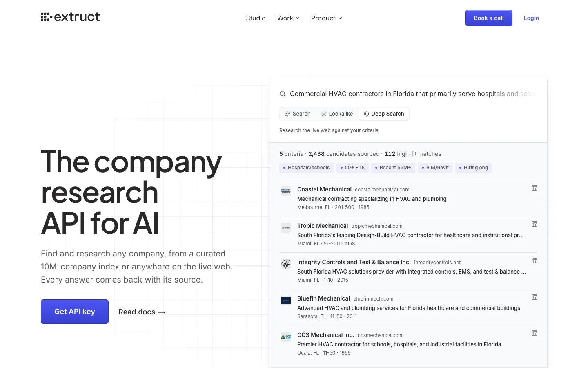The image size is (588, 368).
Task: Open LinkedIn icon for Coastal Mechanical
Action: click(534, 188)
